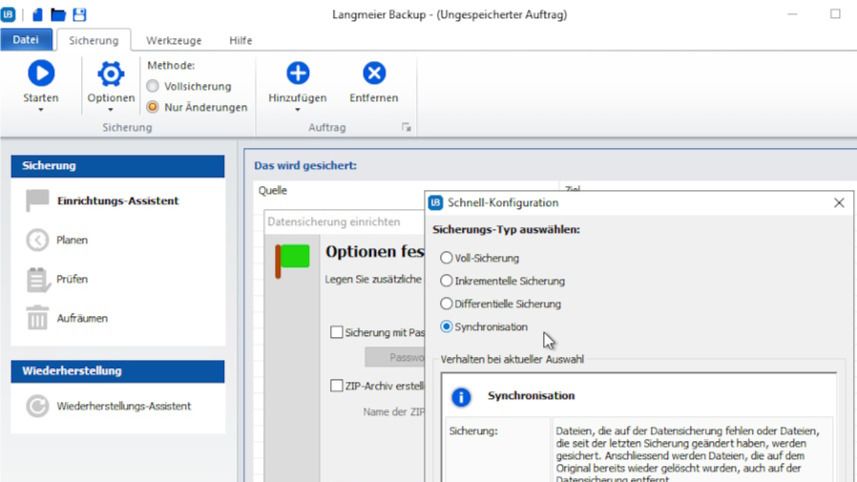Click the greyed Passwort button
The image size is (857, 482).
pyautogui.click(x=395, y=357)
